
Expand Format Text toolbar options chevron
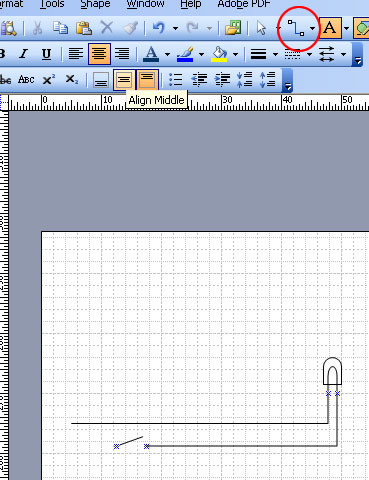pos(288,81)
